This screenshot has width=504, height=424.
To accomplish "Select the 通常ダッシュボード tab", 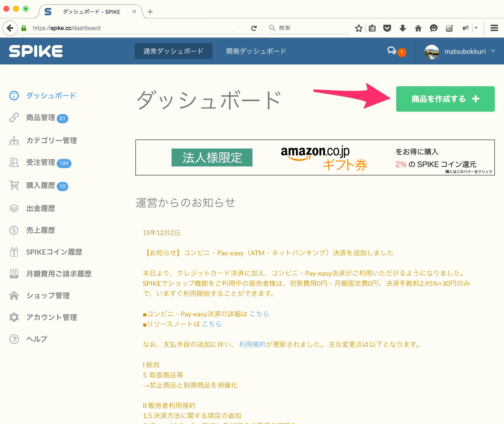I will [173, 51].
